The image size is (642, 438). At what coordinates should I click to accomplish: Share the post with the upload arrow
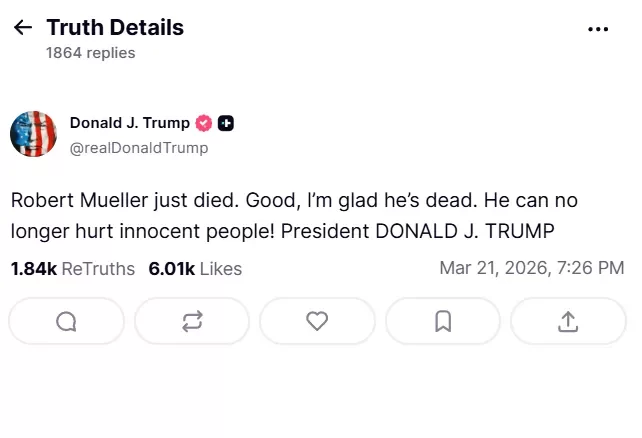(x=568, y=321)
